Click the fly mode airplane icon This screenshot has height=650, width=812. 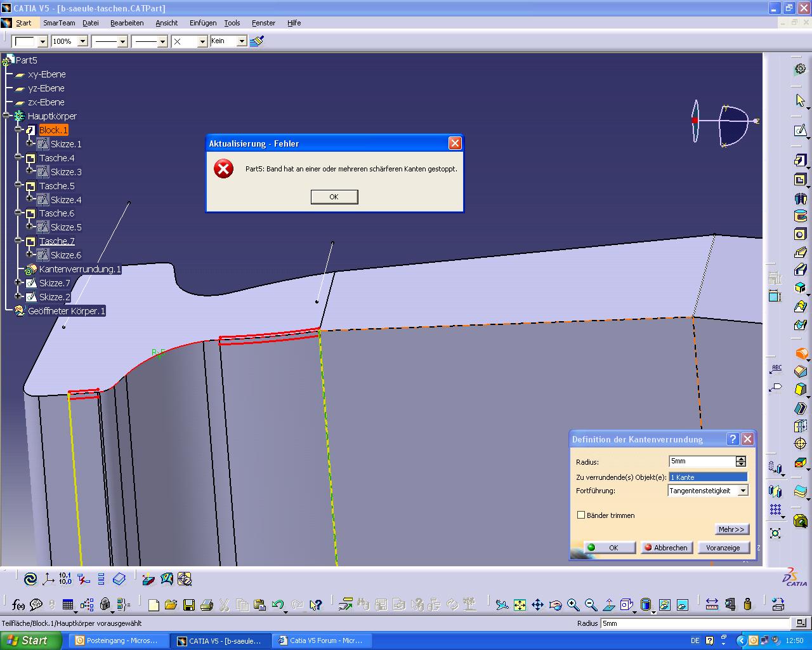coord(502,605)
